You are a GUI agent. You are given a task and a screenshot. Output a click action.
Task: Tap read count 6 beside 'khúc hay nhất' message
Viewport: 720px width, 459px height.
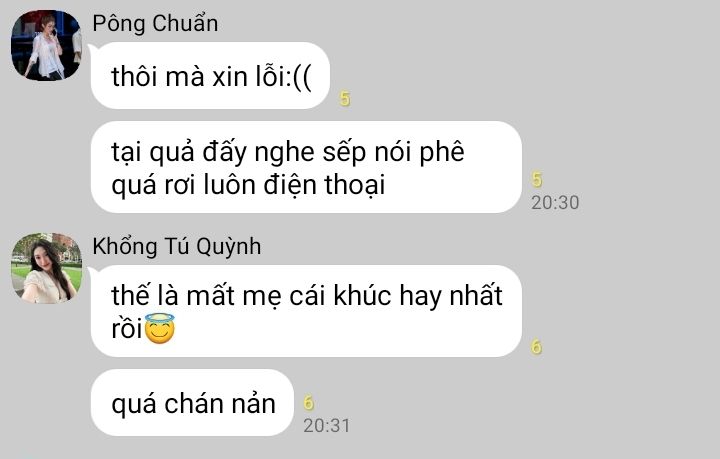click(536, 347)
